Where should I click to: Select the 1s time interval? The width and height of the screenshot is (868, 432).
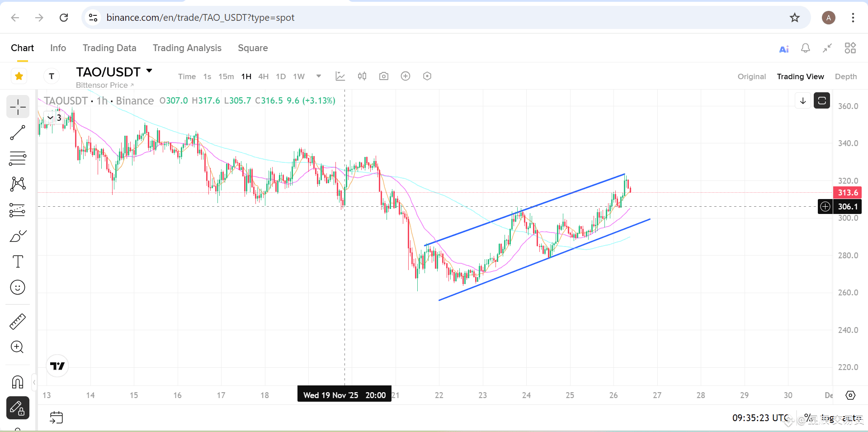point(207,76)
